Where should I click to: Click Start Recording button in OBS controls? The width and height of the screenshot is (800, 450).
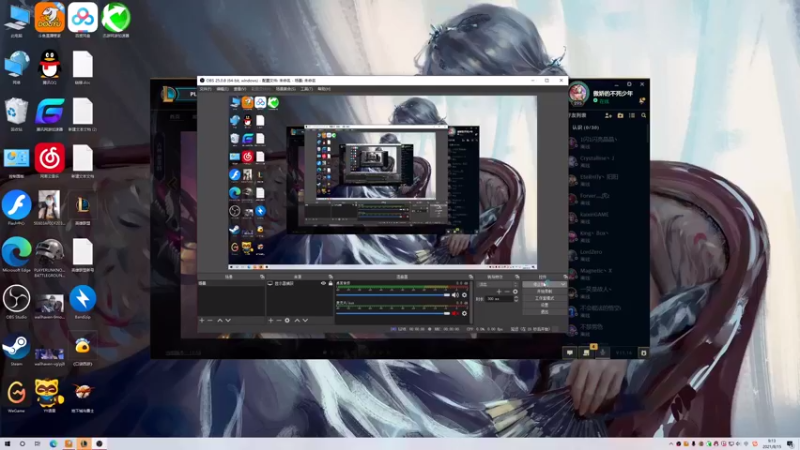click(x=544, y=291)
